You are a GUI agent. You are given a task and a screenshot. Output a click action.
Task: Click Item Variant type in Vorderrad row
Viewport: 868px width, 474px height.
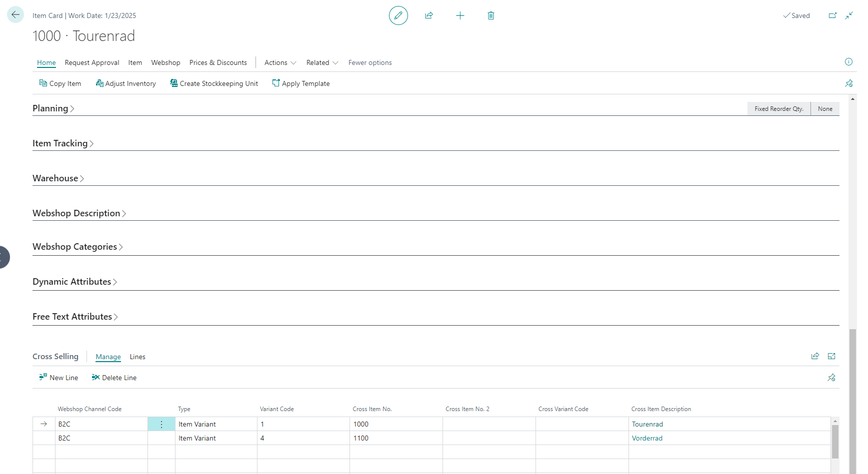point(216,438)
